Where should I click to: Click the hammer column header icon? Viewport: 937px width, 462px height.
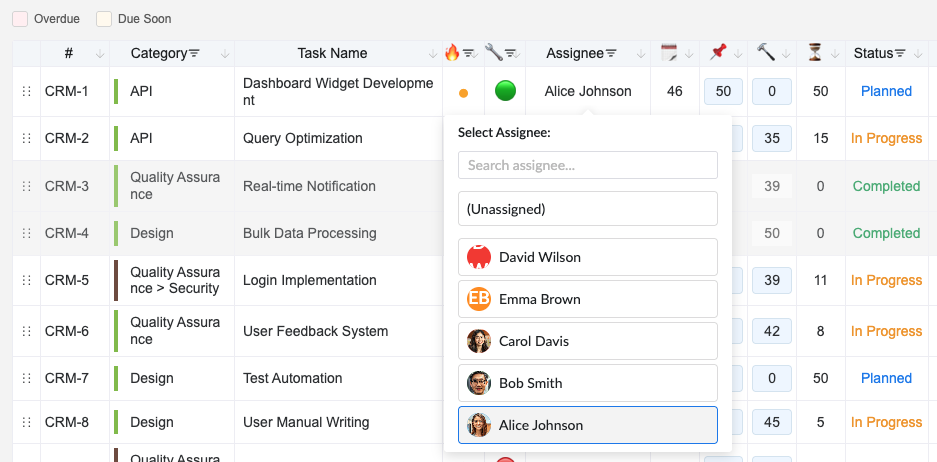765,52
